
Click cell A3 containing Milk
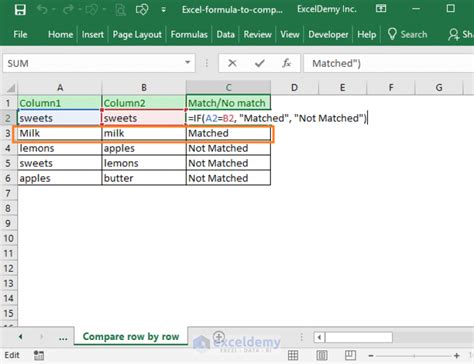(59, 133)
